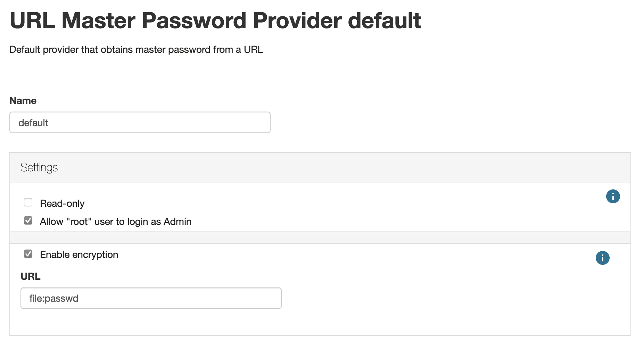
Task: Open info help beside Enable encryption
Action: [x=602, y=258]
